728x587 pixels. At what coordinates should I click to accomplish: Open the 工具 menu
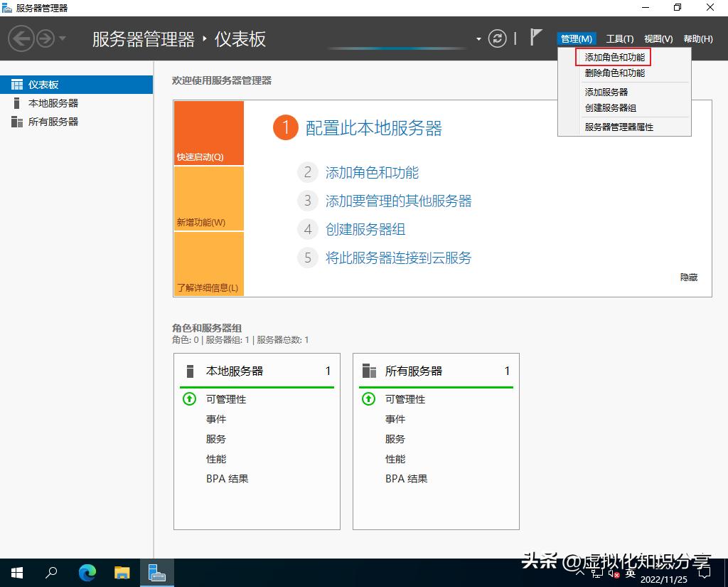(x=621, y=38)
